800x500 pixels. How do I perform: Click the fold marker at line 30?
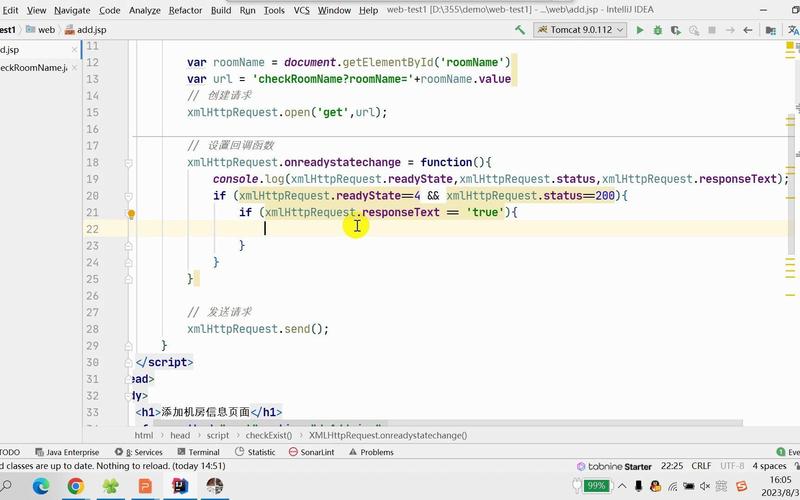129,363
